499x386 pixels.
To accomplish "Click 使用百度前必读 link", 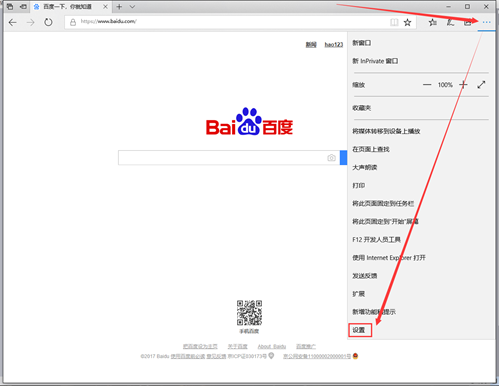I will tap(188, 356).
